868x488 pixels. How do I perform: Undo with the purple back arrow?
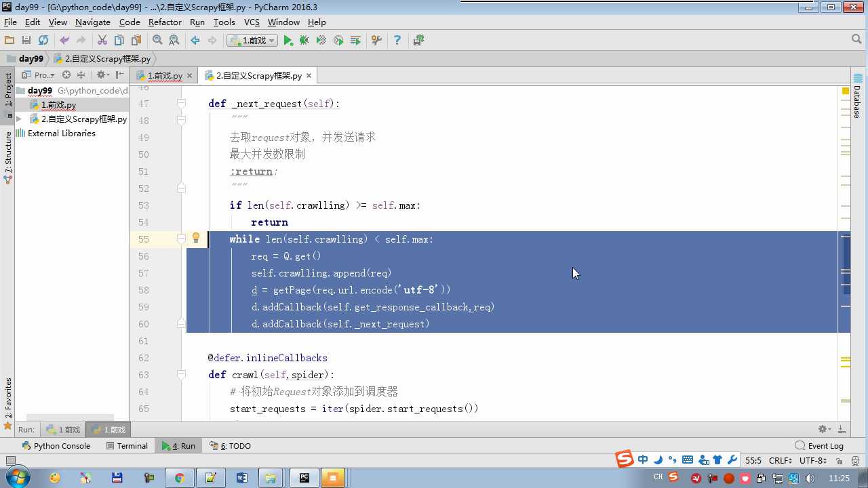coord(64,41)
